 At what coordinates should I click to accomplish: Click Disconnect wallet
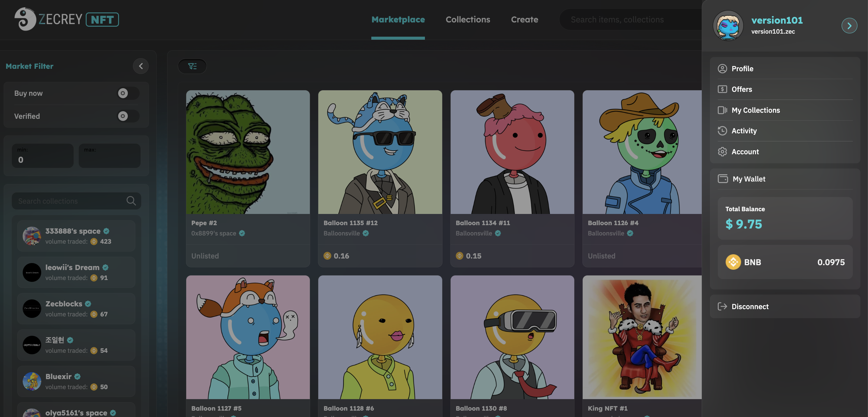coord(750,306)
